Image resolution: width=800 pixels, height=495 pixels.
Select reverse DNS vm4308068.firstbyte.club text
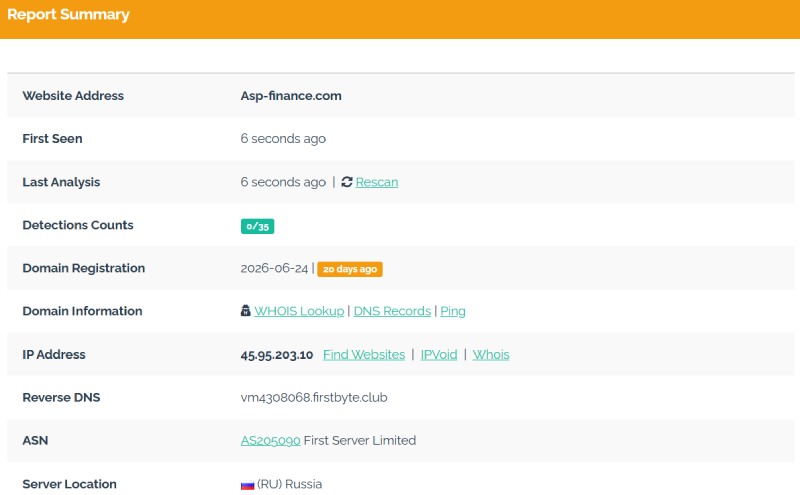314,398
